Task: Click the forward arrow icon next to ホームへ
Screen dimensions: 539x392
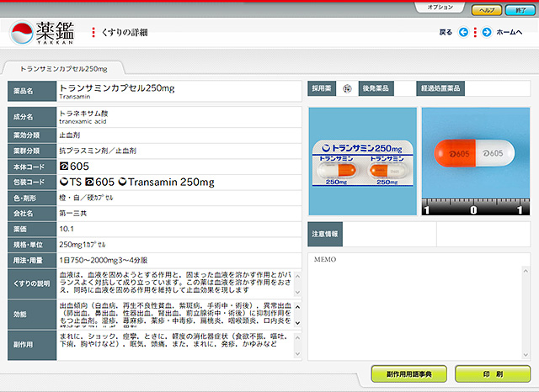Action: coord(487,32)
